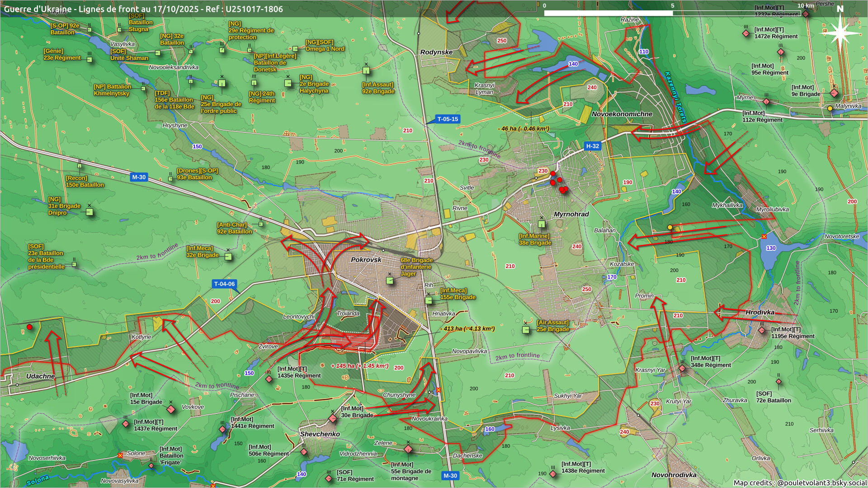Select the 9e Brigade red diamond icon

pyautogui.click(x=834, y=93)
